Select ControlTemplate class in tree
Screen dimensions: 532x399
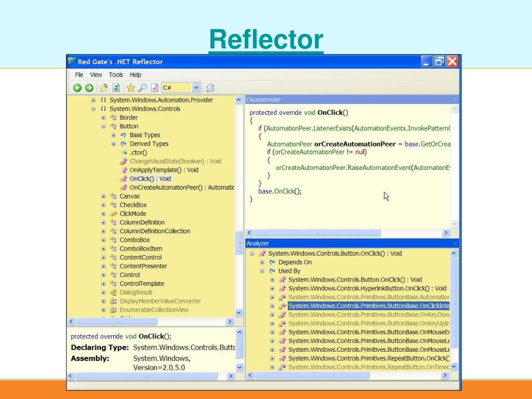pyautogui.click(x=142, y=284)
